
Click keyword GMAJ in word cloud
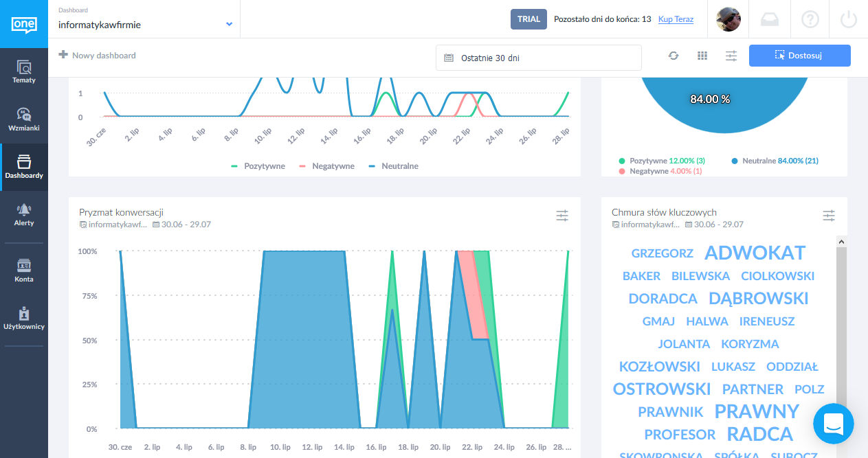pos(658,321)
